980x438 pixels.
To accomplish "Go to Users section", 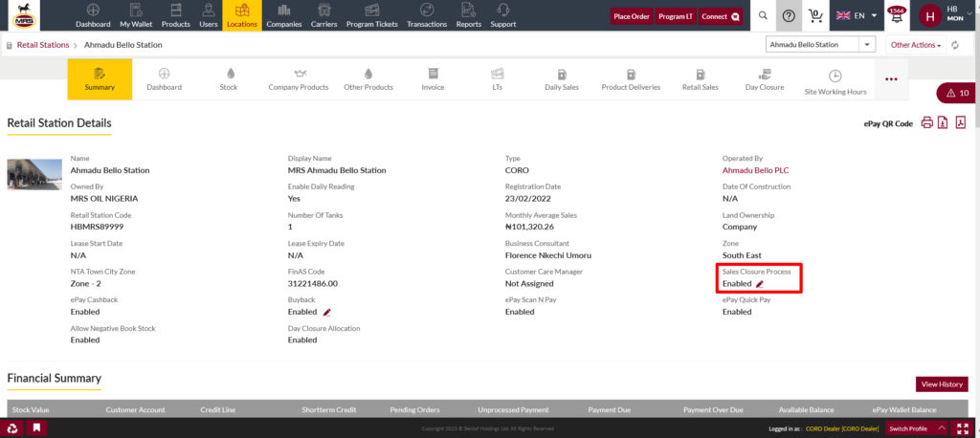I will click(x=208, y=15).
